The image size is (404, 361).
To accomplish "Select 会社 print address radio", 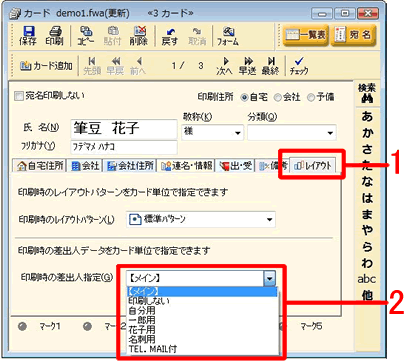I will coord(278,97).
